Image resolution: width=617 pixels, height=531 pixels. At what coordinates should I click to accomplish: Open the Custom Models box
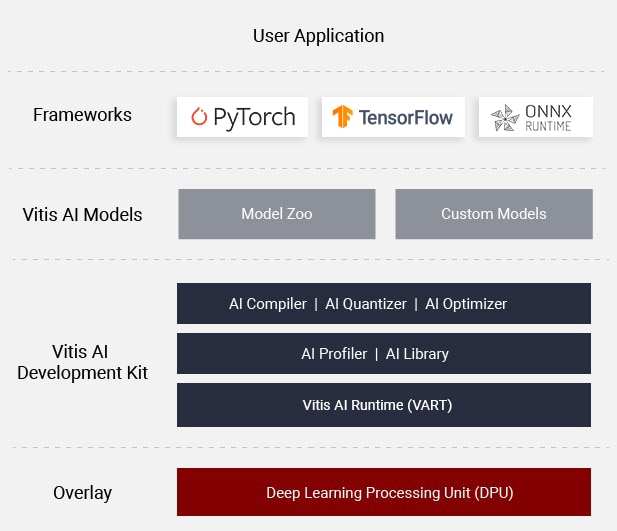493,214
